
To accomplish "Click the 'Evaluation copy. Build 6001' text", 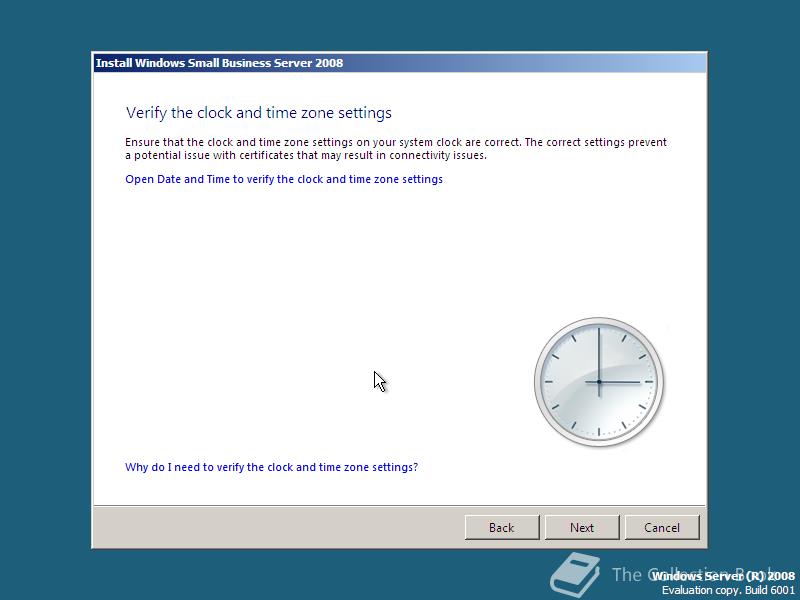I will click(x=728, y=590).
